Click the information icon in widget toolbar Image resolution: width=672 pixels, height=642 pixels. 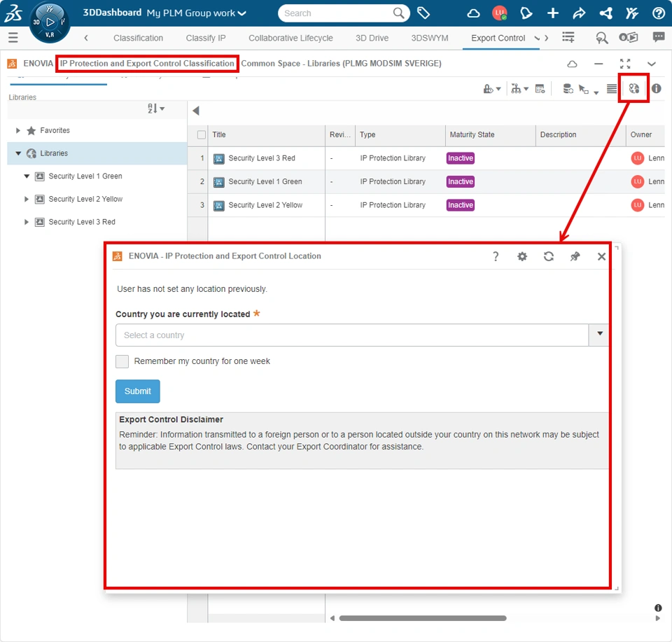pyautogui.click(x=656, y=88)
